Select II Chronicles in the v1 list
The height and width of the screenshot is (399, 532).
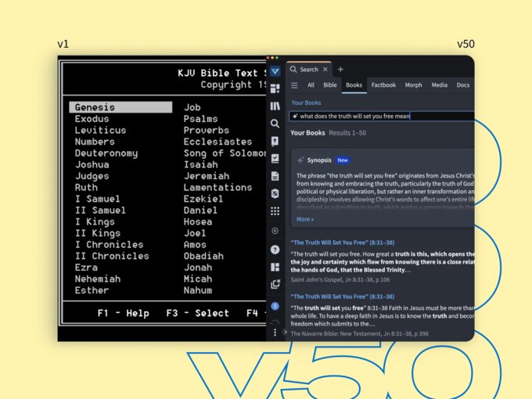(x=112, y=256)
